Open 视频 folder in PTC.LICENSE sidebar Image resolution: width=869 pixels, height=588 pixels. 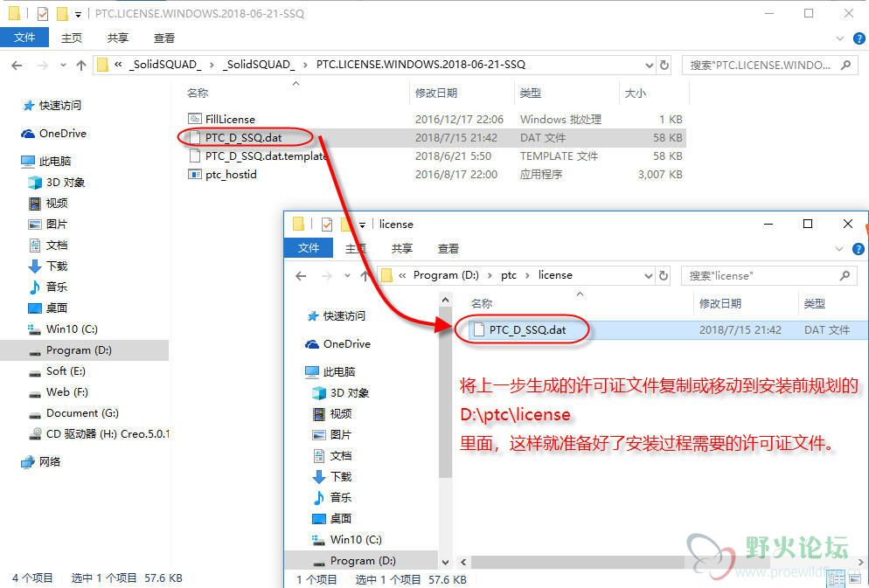[49, 204]
